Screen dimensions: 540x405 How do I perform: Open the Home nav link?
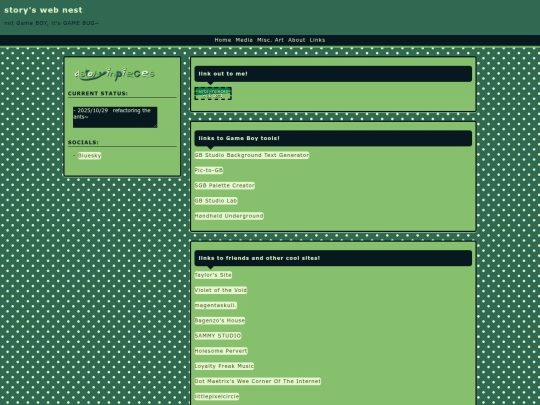click(x=222, y=40)
